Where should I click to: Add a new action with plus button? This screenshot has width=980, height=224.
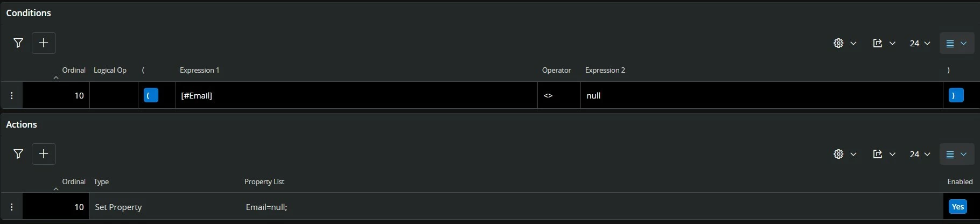pos(44,154)
